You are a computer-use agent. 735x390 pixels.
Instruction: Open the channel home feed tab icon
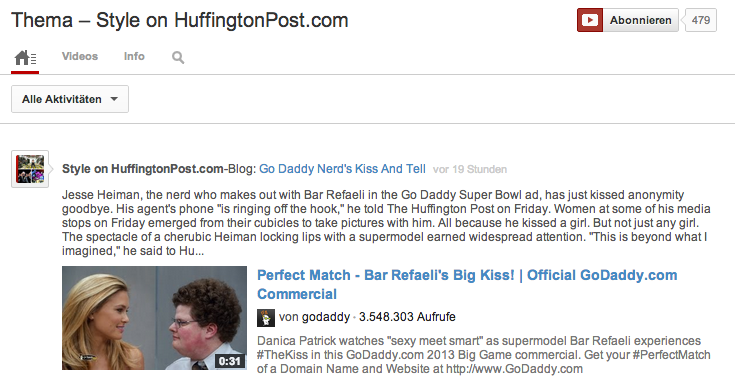coord(25,58)
